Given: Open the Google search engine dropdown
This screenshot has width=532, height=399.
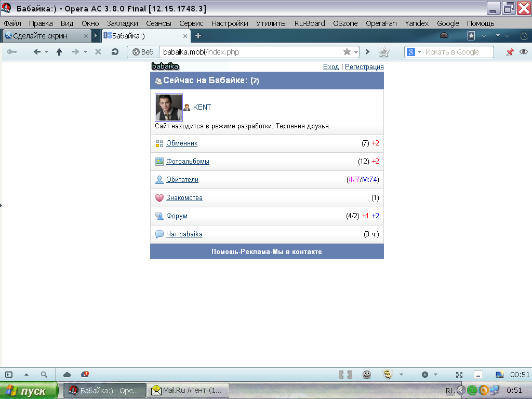Looking at the screenshot, I should pos(414,52).
